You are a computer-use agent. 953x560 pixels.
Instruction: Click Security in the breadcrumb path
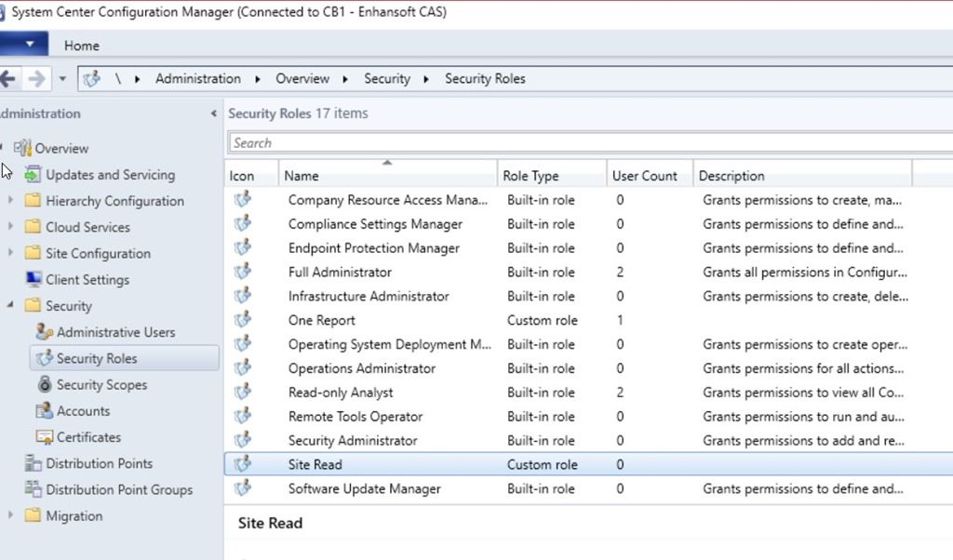(387, 79)
